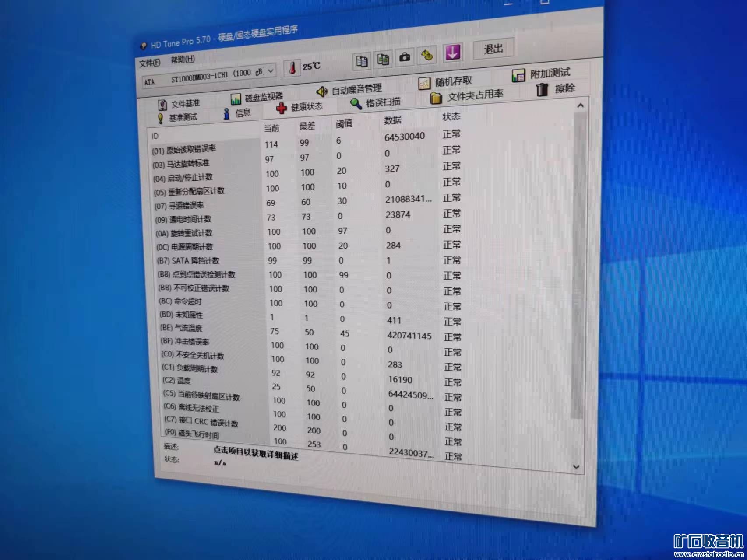747x560 pixels.
Task: Select the 基准测试 tab
Action: [177, 118]
